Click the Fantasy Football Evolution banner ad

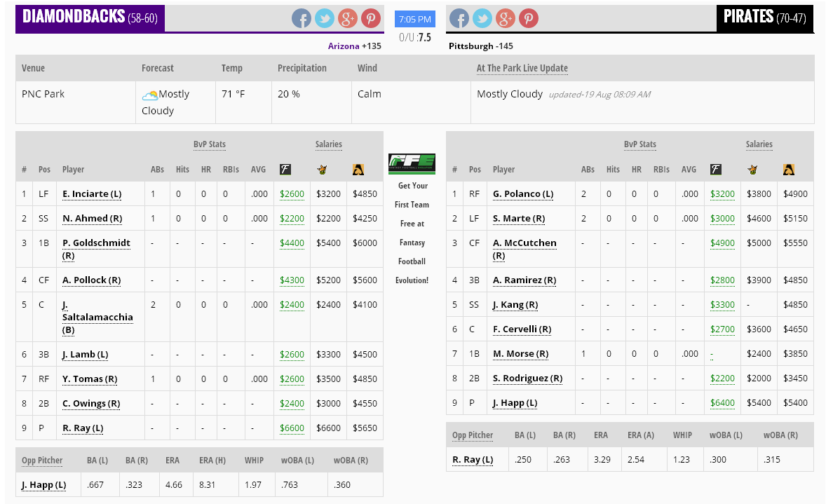412,162
